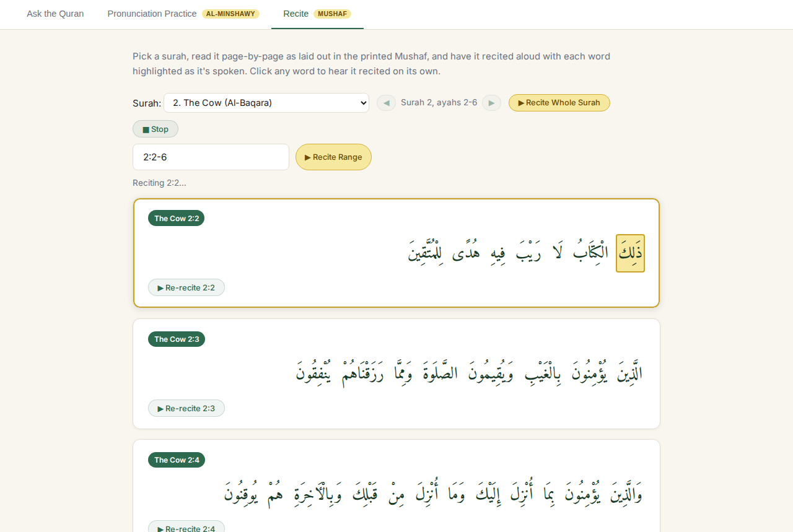Screen dimensions: 793x532
Task: Hear the word رَيْبَ in ayah 2:2
Action: [528, 253]
